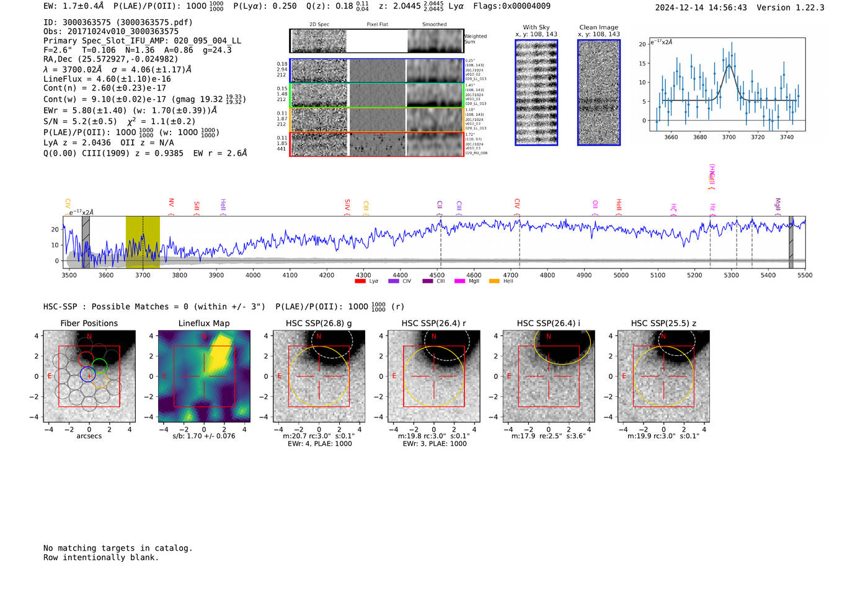The height and width of the screenshot is (591, 868).
Task: Click the yellow highlighted band near 3700 Å
Action: point(143,242)
